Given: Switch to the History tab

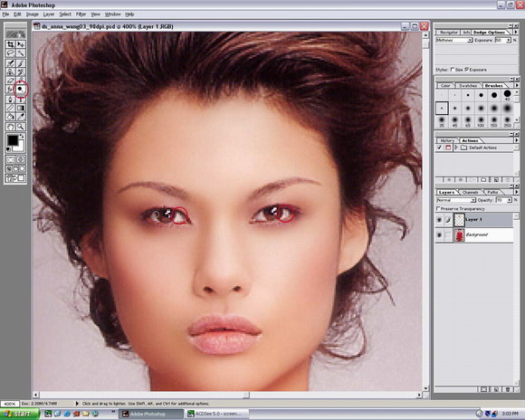Looking at the screenshot, I should pyautogui.click(x=447, y=140).
